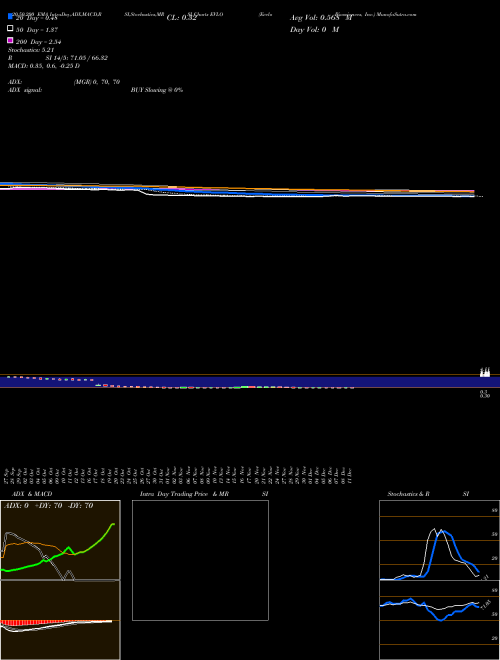Click the empty Intra Day Trading Price chart box
Screen dimensions: 500x660
click(200, 560)
